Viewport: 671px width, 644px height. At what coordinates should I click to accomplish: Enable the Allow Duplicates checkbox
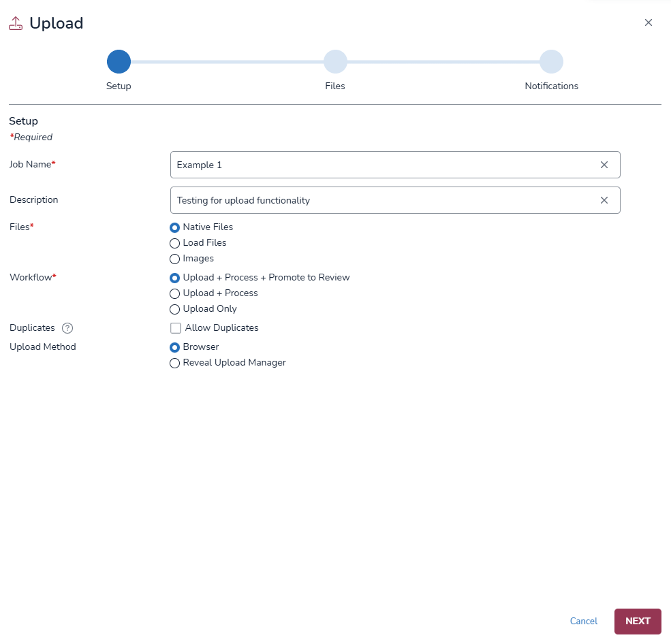point(176,328)
